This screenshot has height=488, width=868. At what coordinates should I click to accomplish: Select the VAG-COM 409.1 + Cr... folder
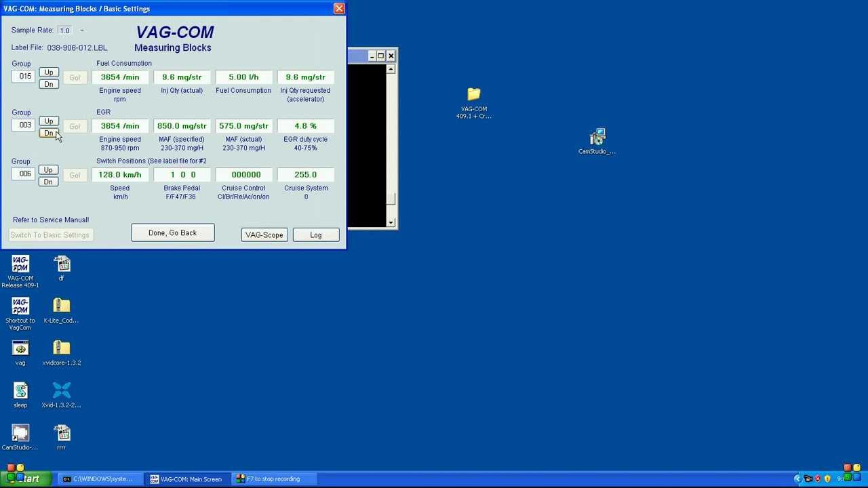[474, 103]
